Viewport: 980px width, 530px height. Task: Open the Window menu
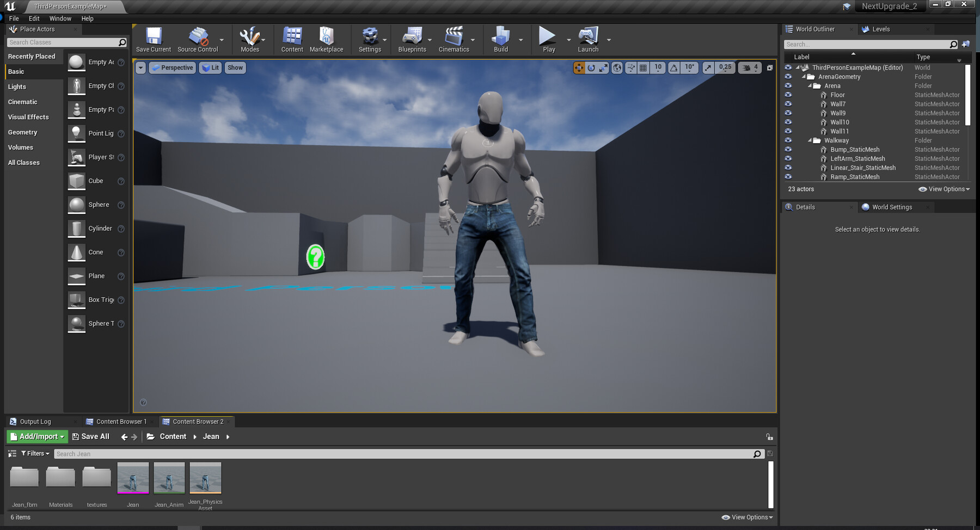(60, 19)
